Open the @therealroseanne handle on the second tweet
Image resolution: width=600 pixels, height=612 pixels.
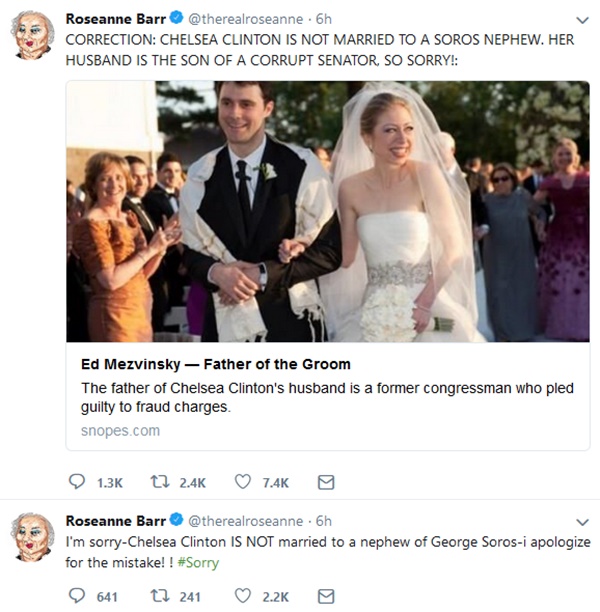pos(245,521)
